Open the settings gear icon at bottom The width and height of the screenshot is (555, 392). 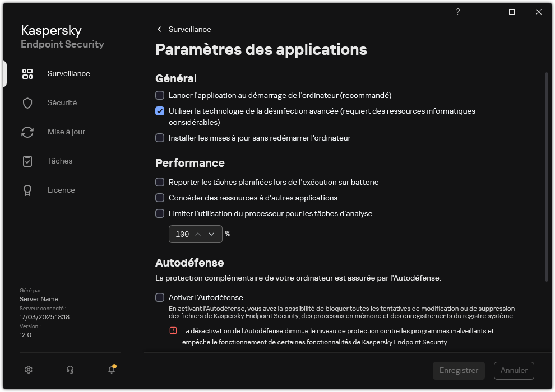point(28,370)
